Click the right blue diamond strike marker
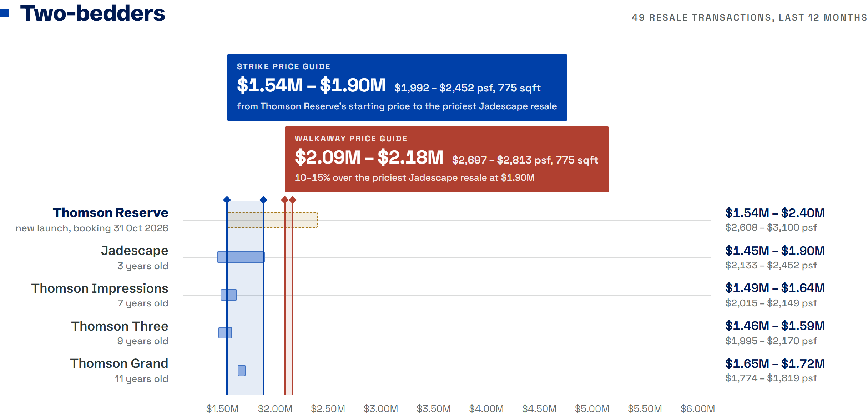 [x=263, y=200]
